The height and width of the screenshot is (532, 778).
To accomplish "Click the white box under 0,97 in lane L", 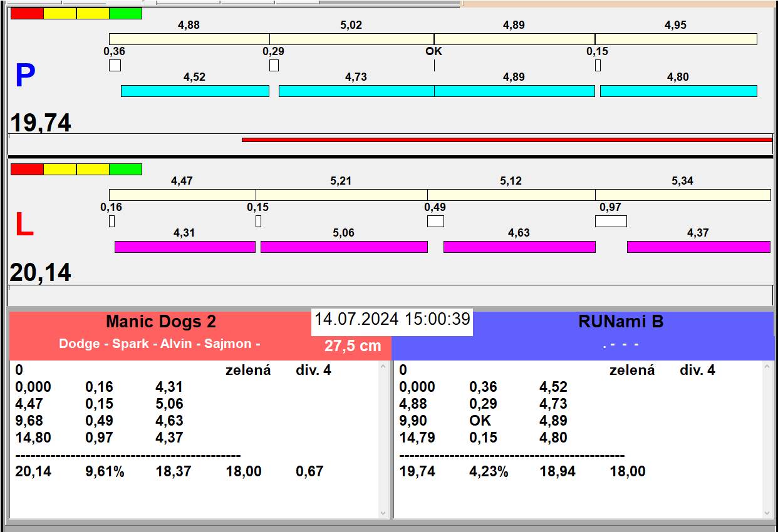I will pyautogui.click(x=611, y=221).
